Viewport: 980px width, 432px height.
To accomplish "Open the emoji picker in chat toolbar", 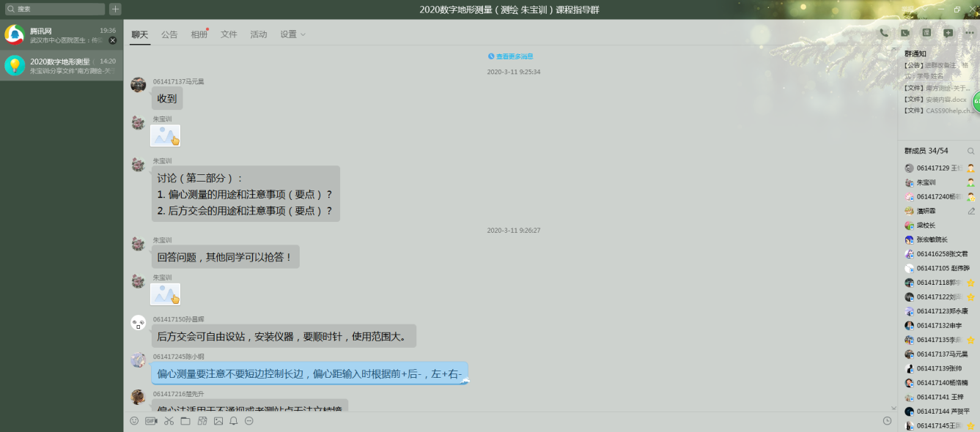I will click(x=134, y=421).
